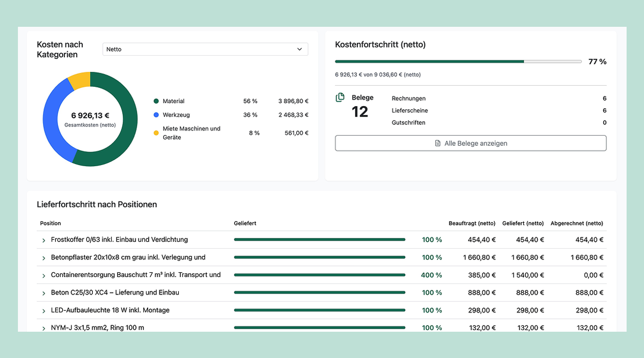Click the 1 540,00 € delivered amount
Viewport: 644px width, 358px height.
coord(528,275)
